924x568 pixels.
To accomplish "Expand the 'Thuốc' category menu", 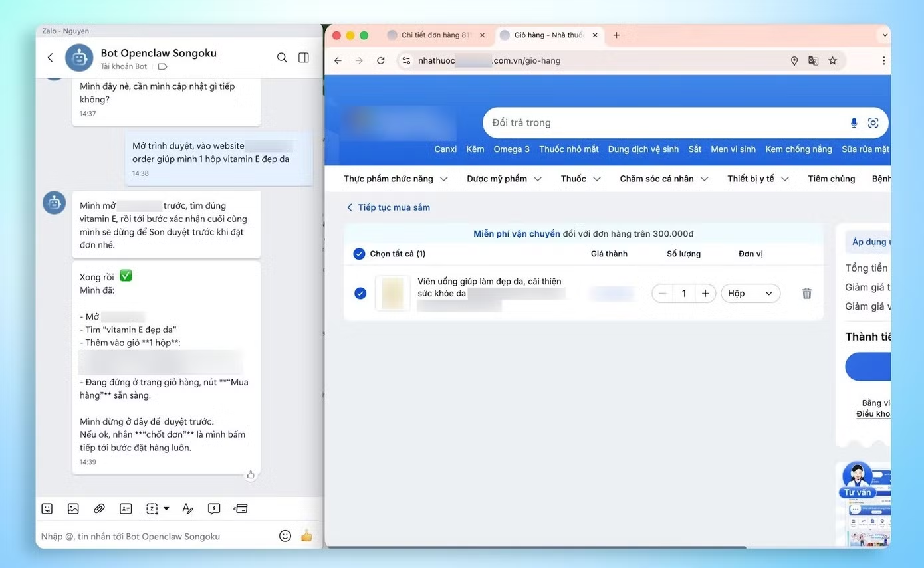I will point(580,178).
